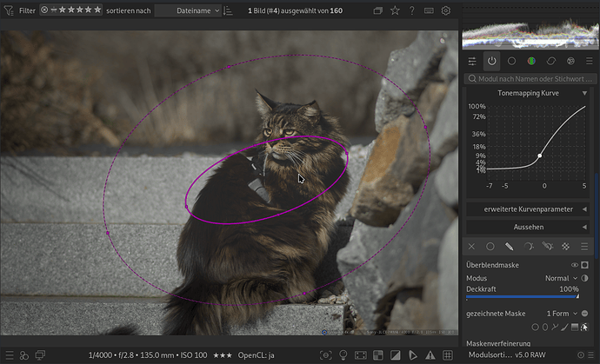The image size is (600, 364).
Task: Turn off blending with the X icon
Action: click(x=471, y=247)
